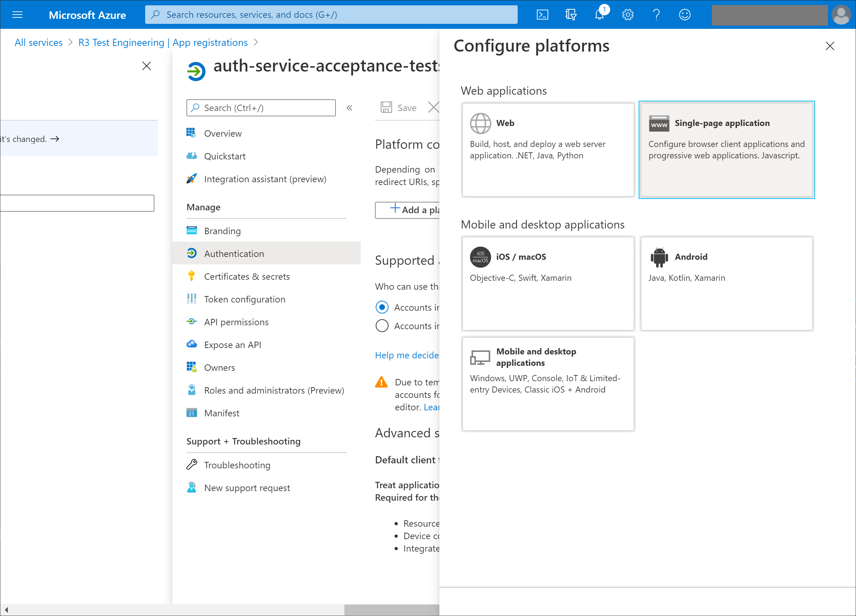Open R3 Test Engineering App registrations breadcrumb
The image size is (856, 616).
coord(163,42)
